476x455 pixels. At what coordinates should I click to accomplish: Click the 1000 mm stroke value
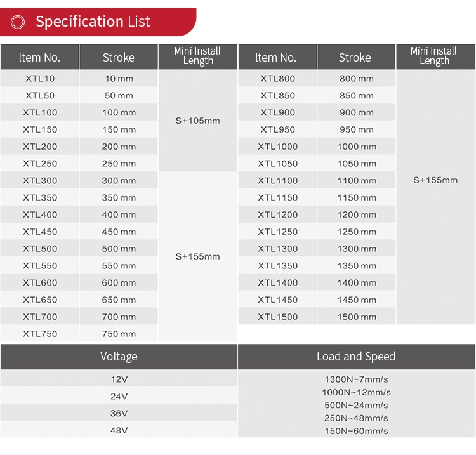pyautogui.click(x=357, y=147)
